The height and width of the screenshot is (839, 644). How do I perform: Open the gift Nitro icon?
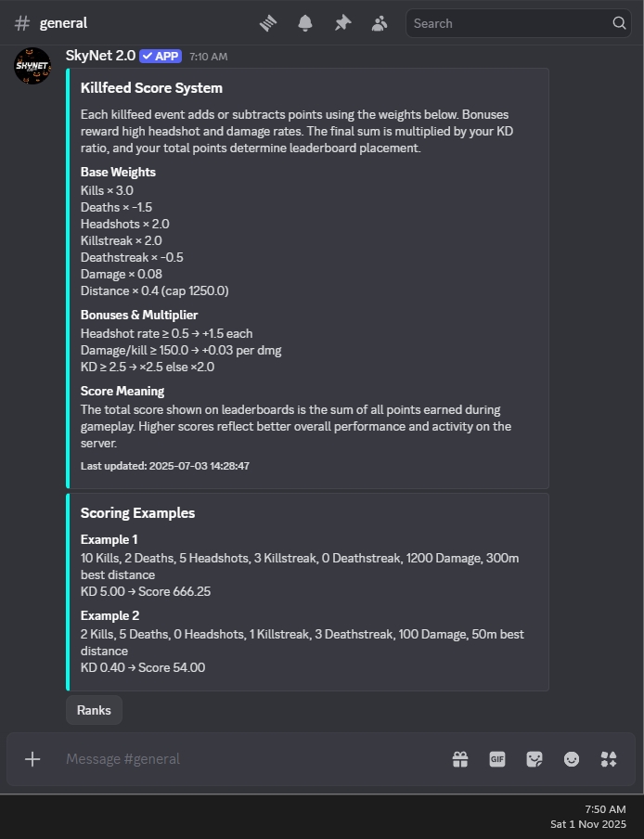pyautogui.click(x=460, y=759)
